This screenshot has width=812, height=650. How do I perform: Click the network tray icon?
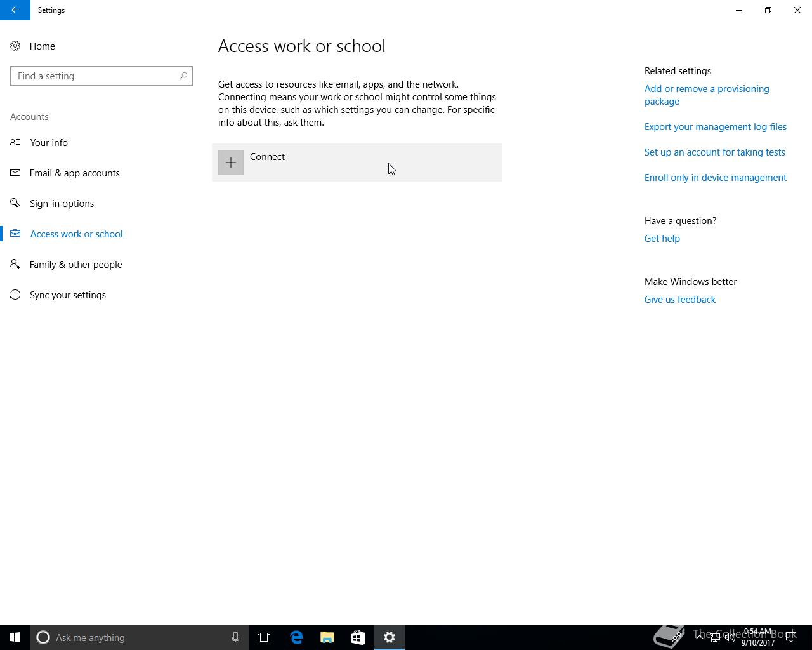[715, 637]
